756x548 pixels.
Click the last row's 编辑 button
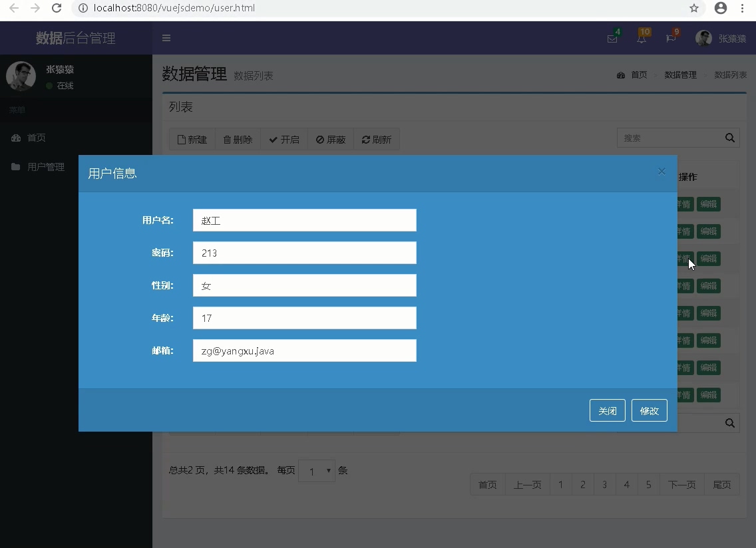point(708,395)
